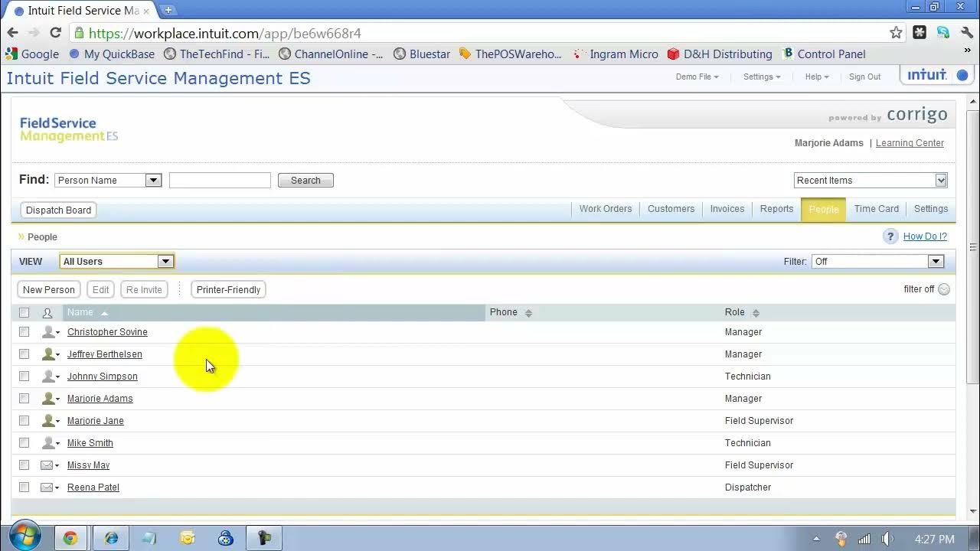The image size is (980, 551).
Task: Check the box for Jeffrey Berthelsen
Action: tap(24, 354)
